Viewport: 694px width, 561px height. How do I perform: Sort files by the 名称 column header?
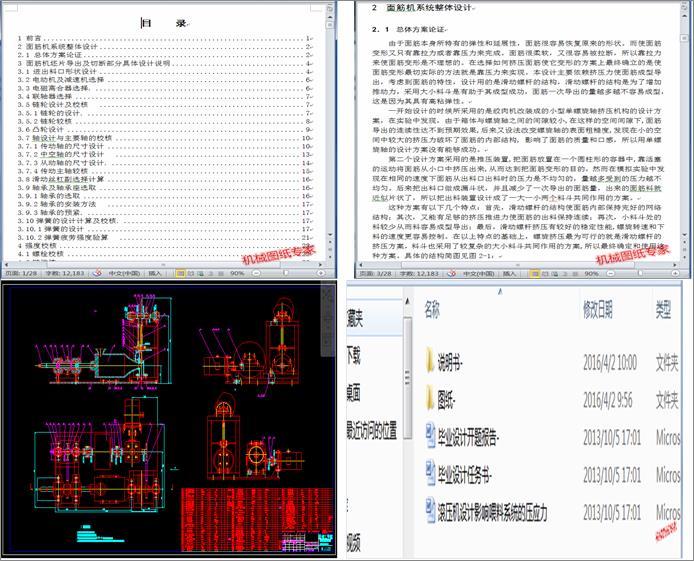tap(432, 310)
